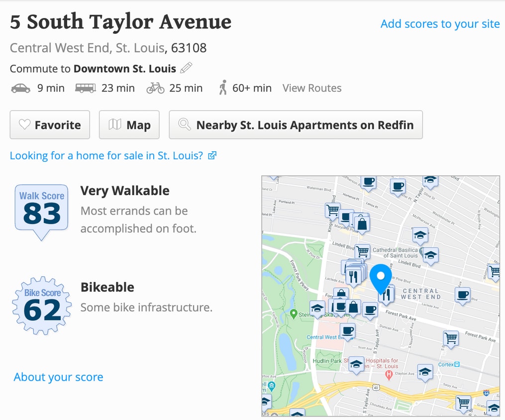The height and width of the screenshot is (420, 505).
Task: Open the About your score link
Action: 58,377
